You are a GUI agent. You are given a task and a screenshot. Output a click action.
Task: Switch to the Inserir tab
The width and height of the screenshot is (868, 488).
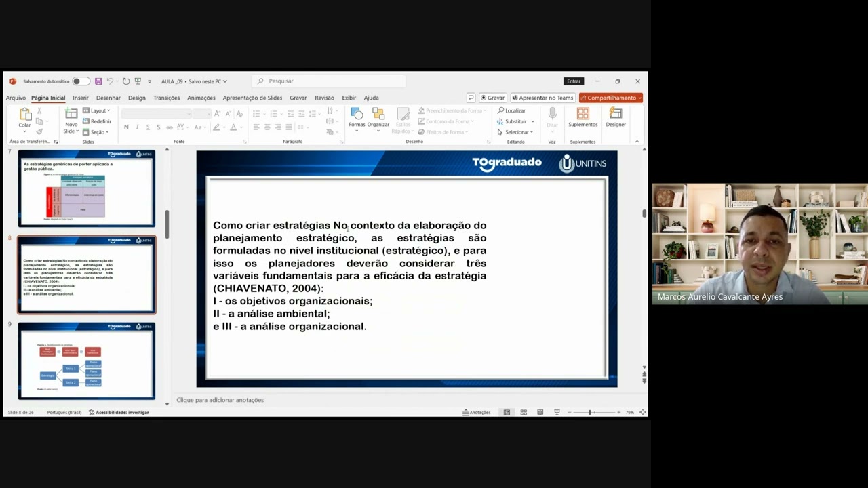[81, 98]
